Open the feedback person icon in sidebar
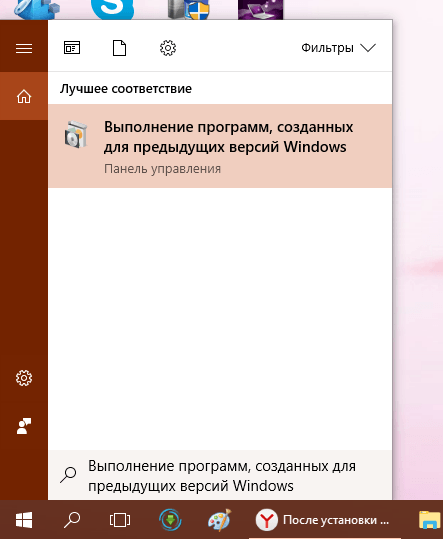This screenshot has height=539, width=443. pos(24,426)
